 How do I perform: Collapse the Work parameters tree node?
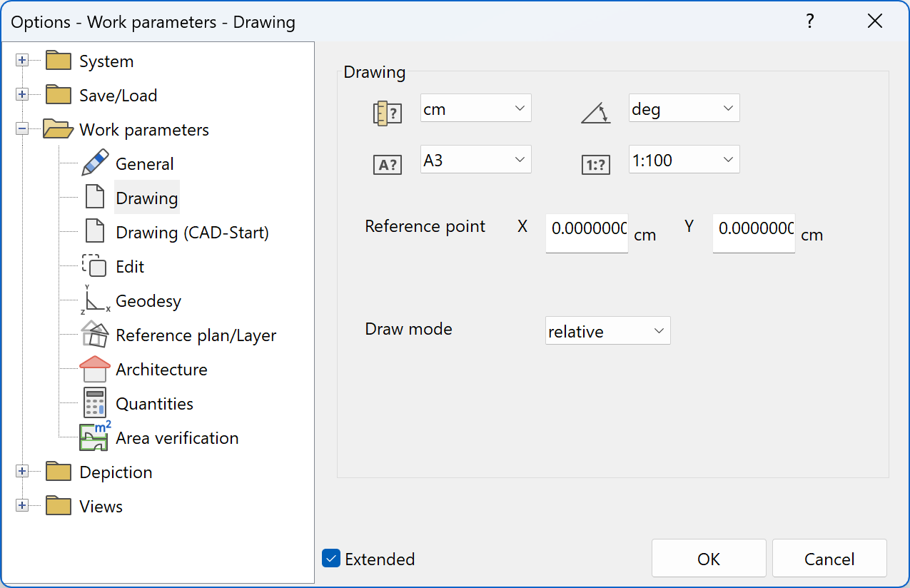coord(22,128)
